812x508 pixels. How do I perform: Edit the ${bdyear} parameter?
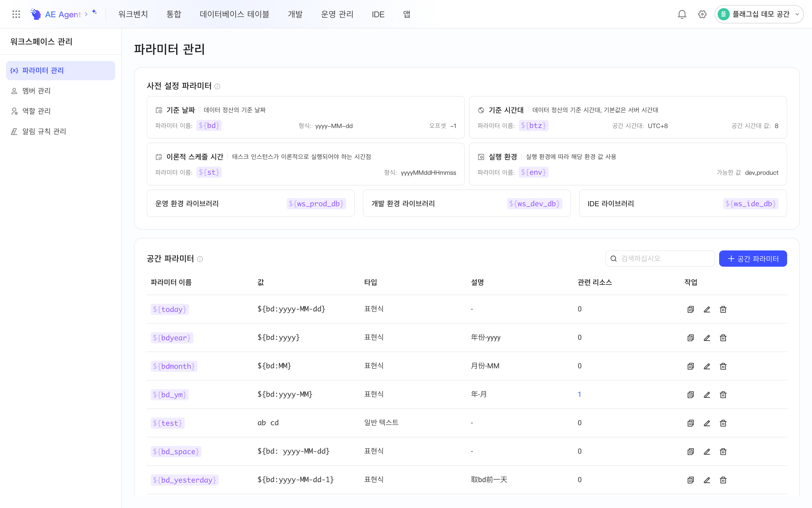(x=707, y=338)
